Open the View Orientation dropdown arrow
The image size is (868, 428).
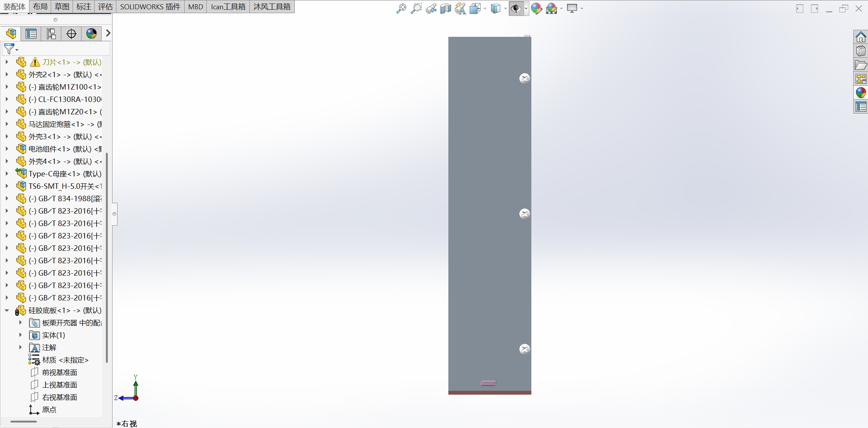(485, 9)
